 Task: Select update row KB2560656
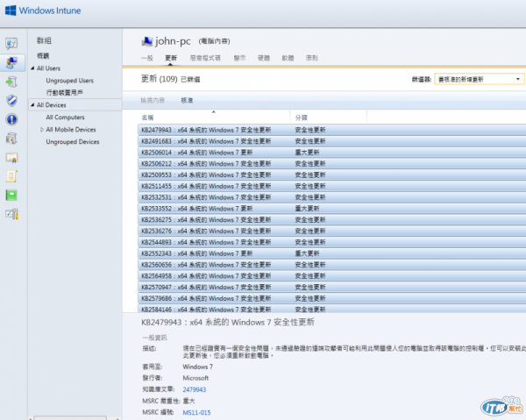[x=331, y=265]
